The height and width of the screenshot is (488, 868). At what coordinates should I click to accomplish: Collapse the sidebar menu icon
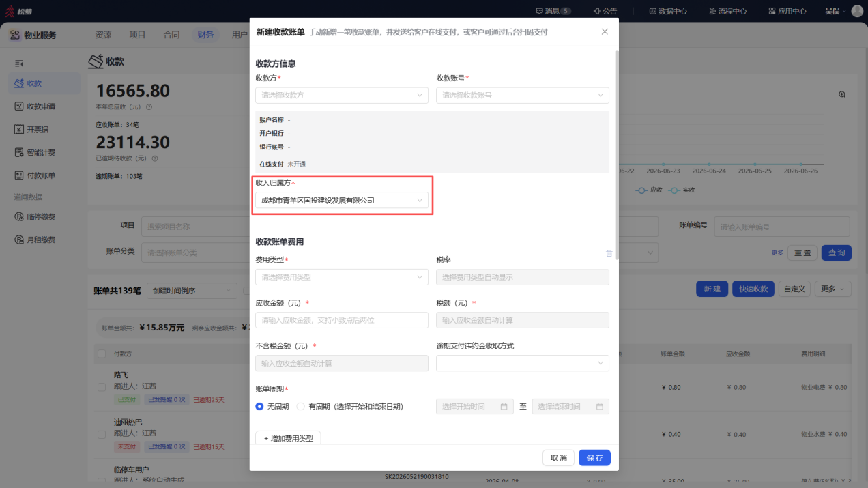coord(19,63)
